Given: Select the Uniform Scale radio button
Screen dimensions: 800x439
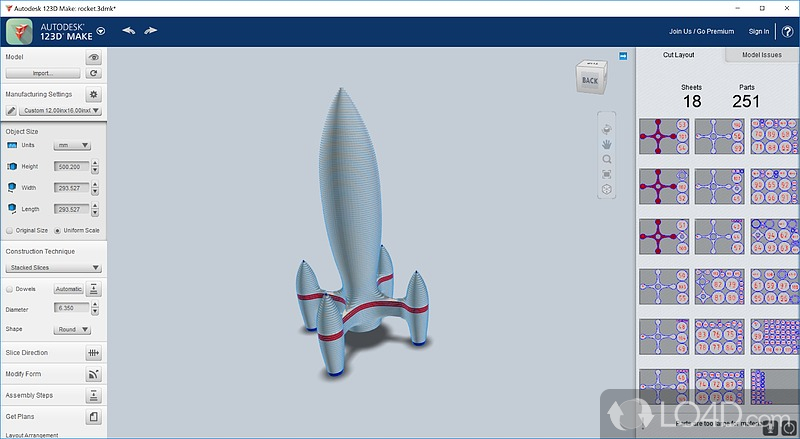Looking at the screenshot, I should coord(57,231).
